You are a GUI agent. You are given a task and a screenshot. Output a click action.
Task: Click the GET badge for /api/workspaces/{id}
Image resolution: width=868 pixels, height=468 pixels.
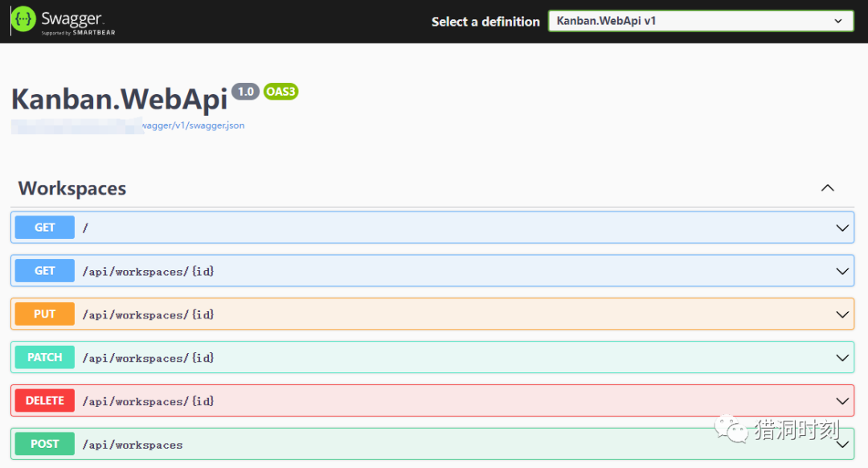[x=45, y=271]
